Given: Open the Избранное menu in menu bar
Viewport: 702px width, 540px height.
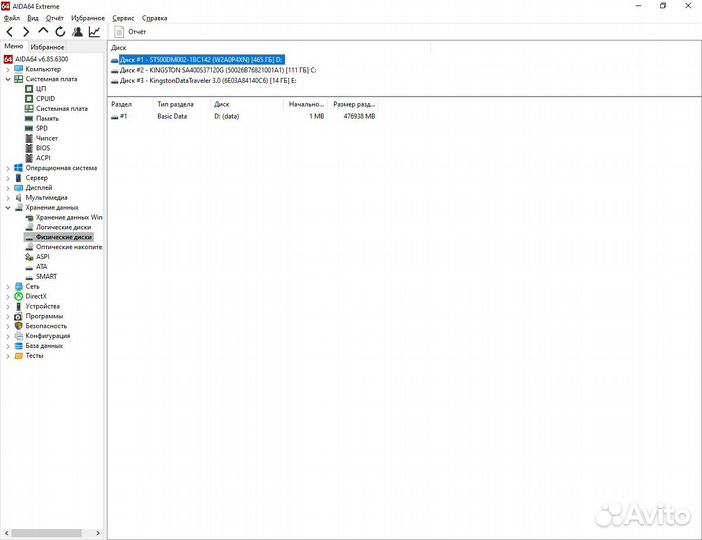Looking at the screenshot, I should coord(88,18).
